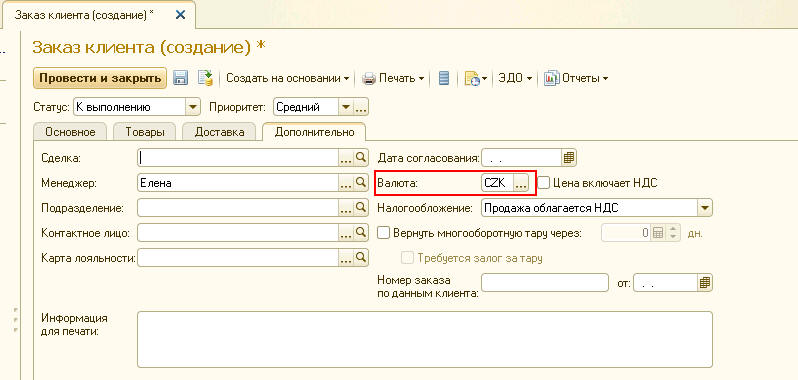Enable the Цена включает НДС checkbox

544,183
